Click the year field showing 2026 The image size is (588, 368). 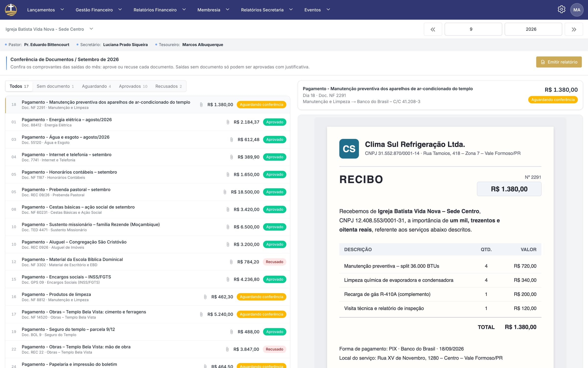pos(533,29)
